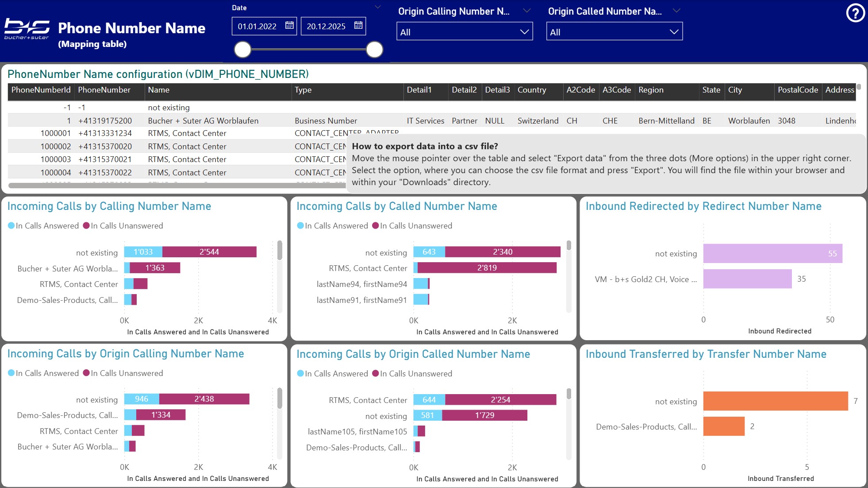
Task: Toggle In Calls Answered legend in Origin Calling chart
Action: coord(43,373)
